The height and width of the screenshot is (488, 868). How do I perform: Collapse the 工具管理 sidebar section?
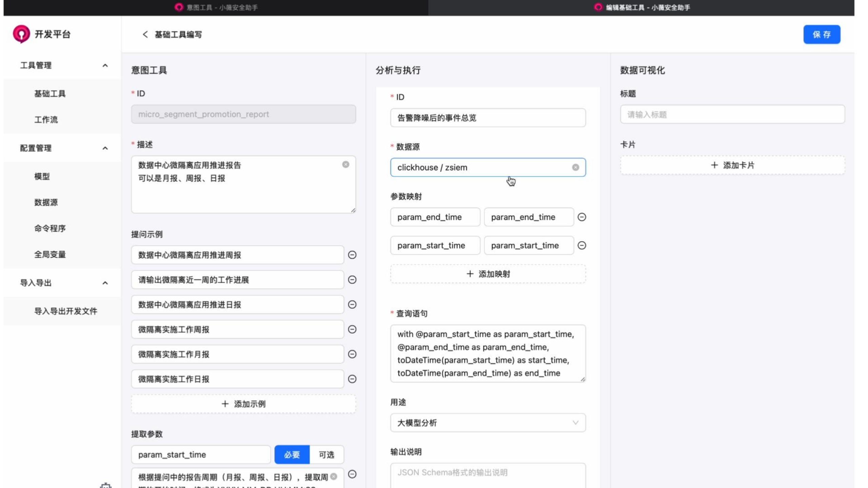(x=105, y=65)
